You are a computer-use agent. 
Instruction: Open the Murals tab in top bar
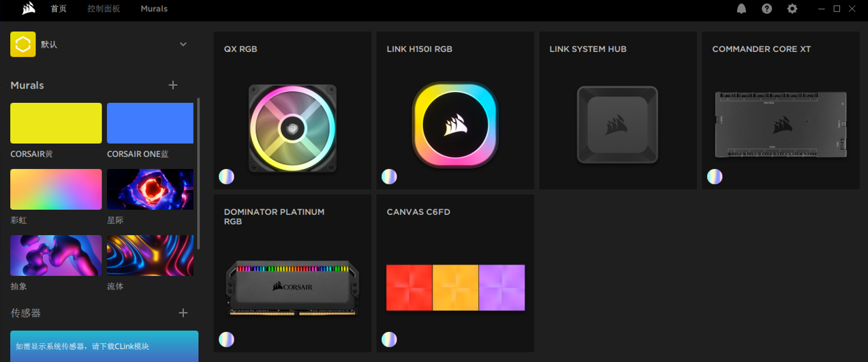click(154, 9)
